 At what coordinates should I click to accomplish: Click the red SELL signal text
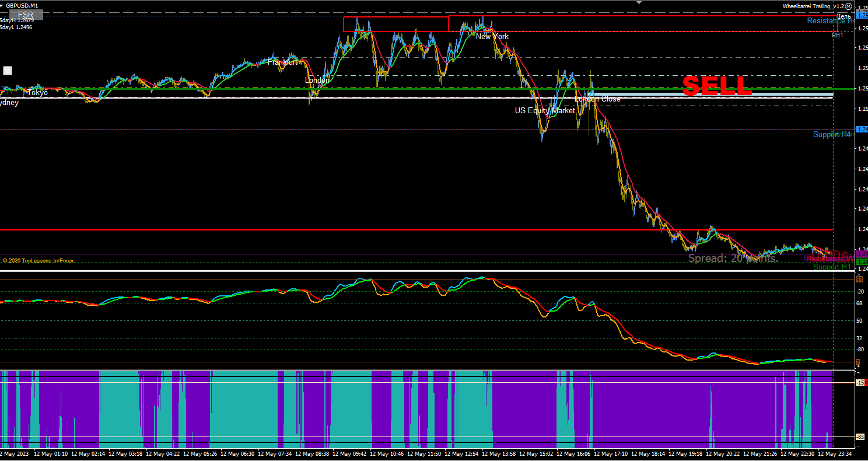click(717, 86)
